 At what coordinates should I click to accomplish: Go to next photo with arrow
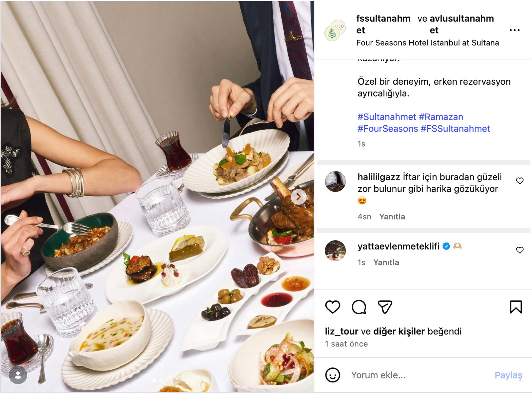point(299,197)
